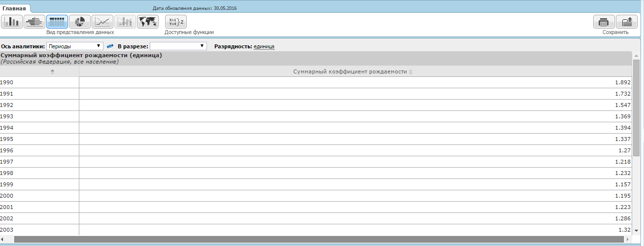Sort by Суммарный коэффициент рождаемости column

click(410, 71)
